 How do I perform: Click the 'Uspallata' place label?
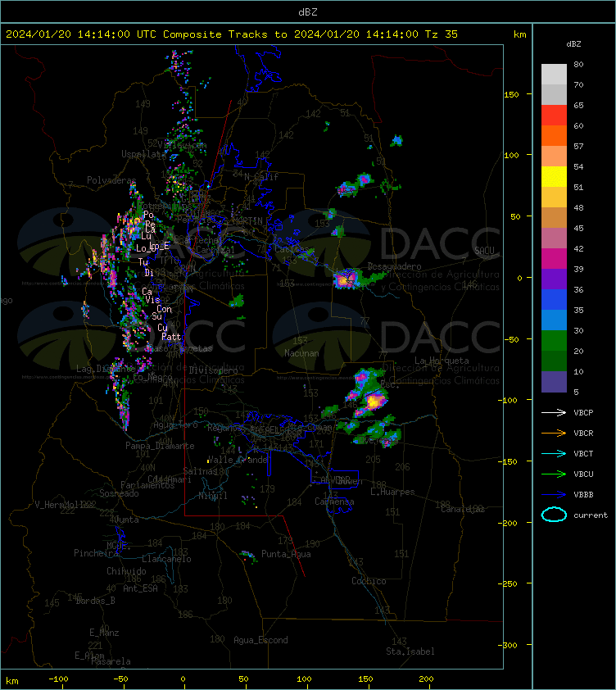(x=143, y=154)
